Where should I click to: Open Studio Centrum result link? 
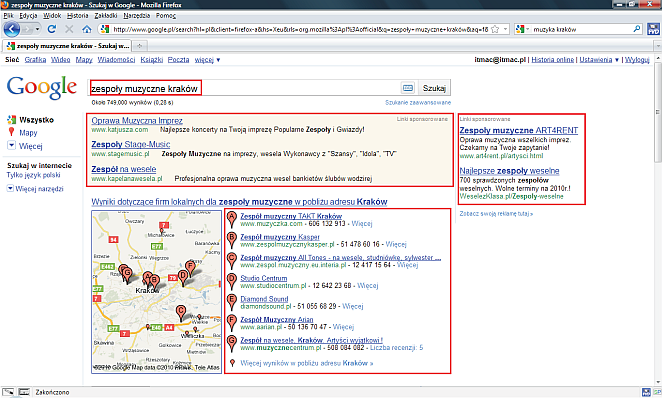(x=263, y=278)
